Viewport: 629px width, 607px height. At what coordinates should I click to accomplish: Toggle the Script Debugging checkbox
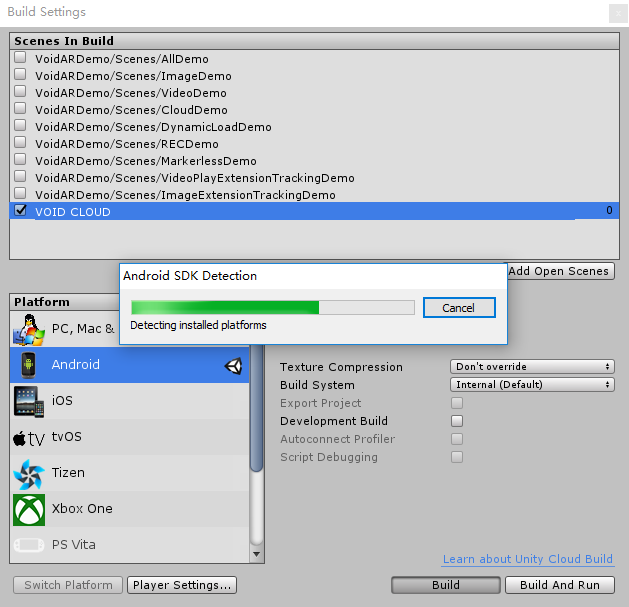pos(457,457)
